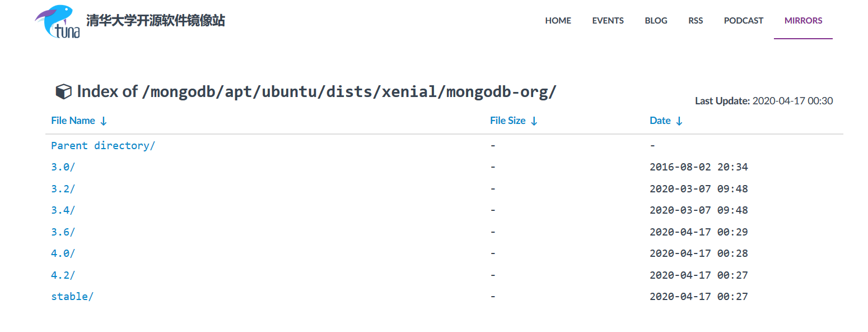Navigate to the Parent directory
The image size is (868, 332).
pos(103,145)
